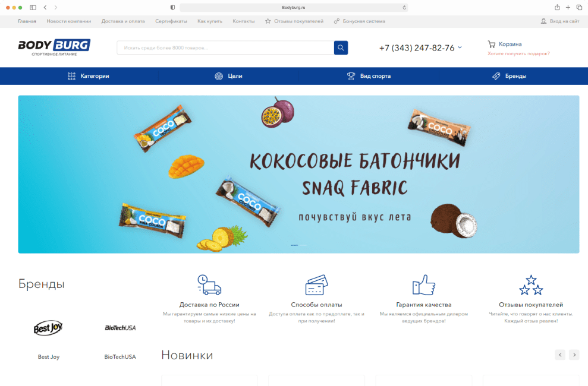
Task: Click the Новинки section heading
Action: 187,355
